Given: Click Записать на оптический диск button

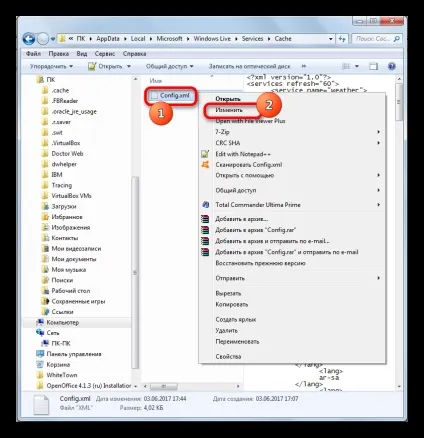Looking at the screenshot, I should [x=249, y=66].
